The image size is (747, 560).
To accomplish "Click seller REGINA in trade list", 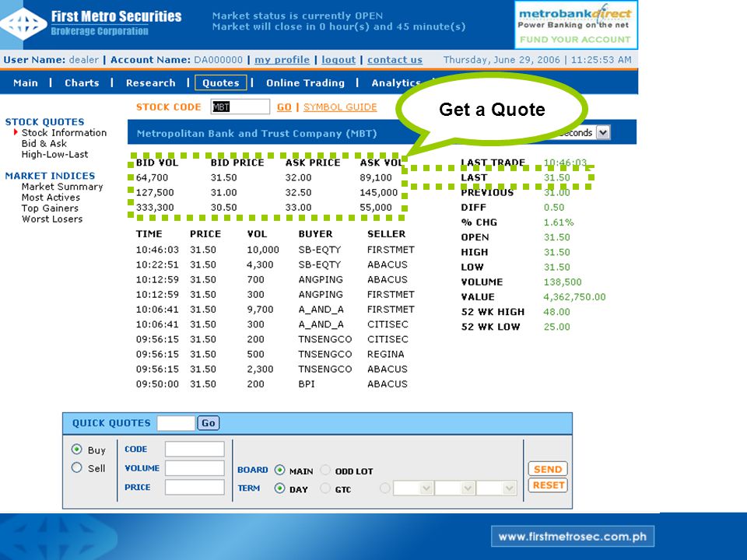I will click(x=385, y=355).
